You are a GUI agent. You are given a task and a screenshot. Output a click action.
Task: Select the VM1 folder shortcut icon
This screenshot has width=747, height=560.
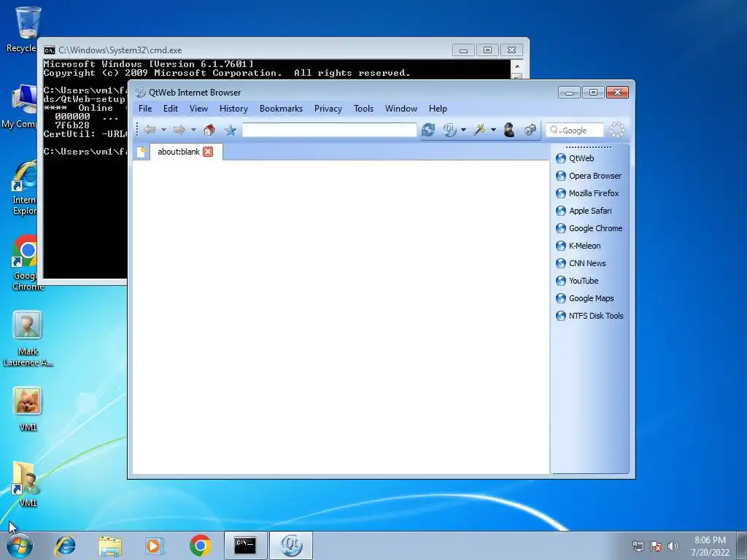pyautogui.click(x=28, y=484)
